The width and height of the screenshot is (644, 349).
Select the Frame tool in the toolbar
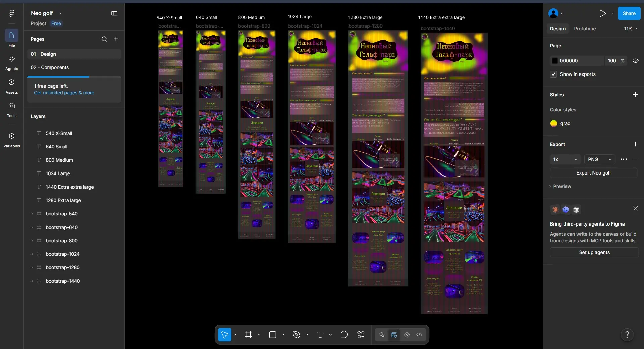tap(249, 335)
